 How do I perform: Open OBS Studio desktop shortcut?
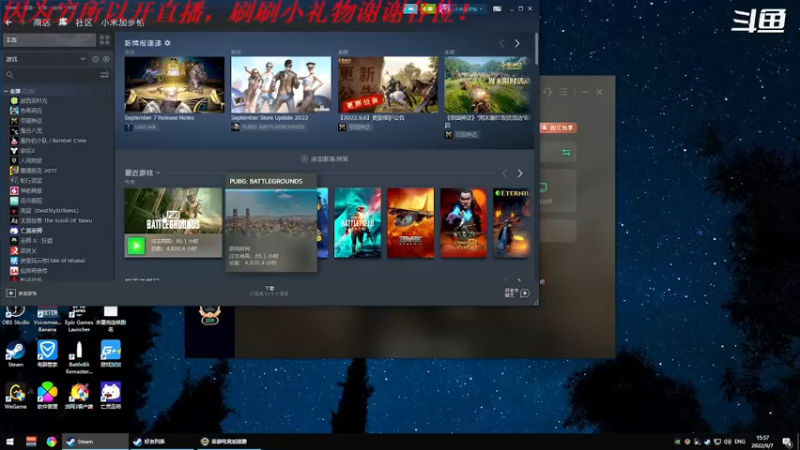click(15, 315)
